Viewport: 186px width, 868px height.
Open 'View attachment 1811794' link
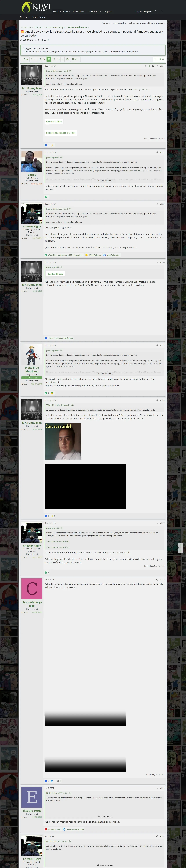coord(58,541)
